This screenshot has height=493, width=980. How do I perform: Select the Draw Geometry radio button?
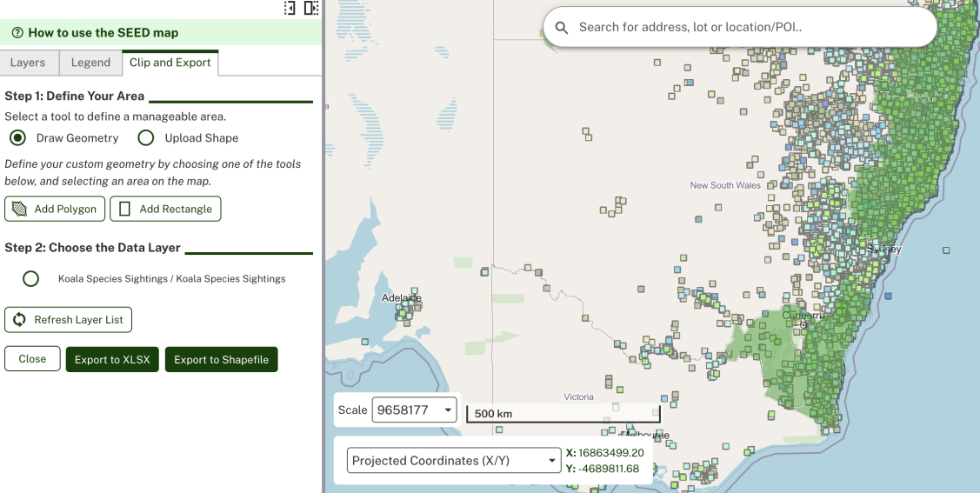17,138
